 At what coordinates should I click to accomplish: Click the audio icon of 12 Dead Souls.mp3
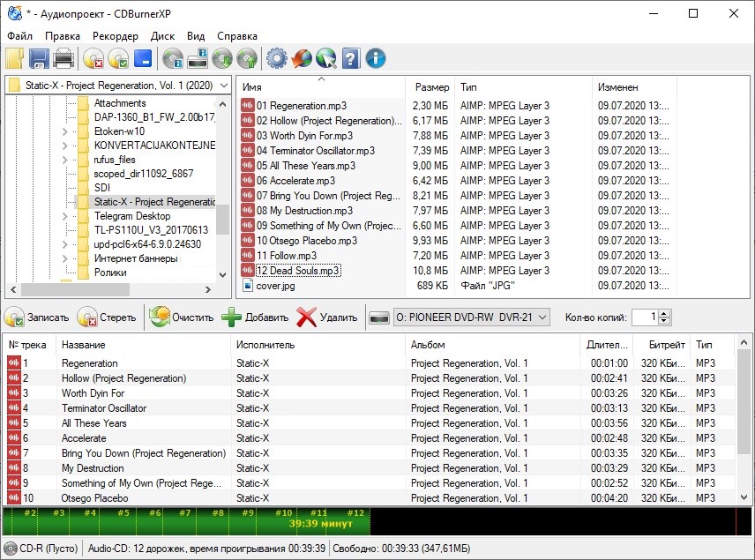point(248,270)
